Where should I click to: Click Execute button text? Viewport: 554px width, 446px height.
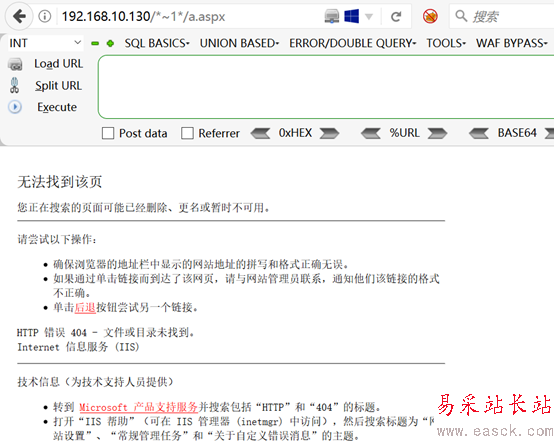pos(57,107)
